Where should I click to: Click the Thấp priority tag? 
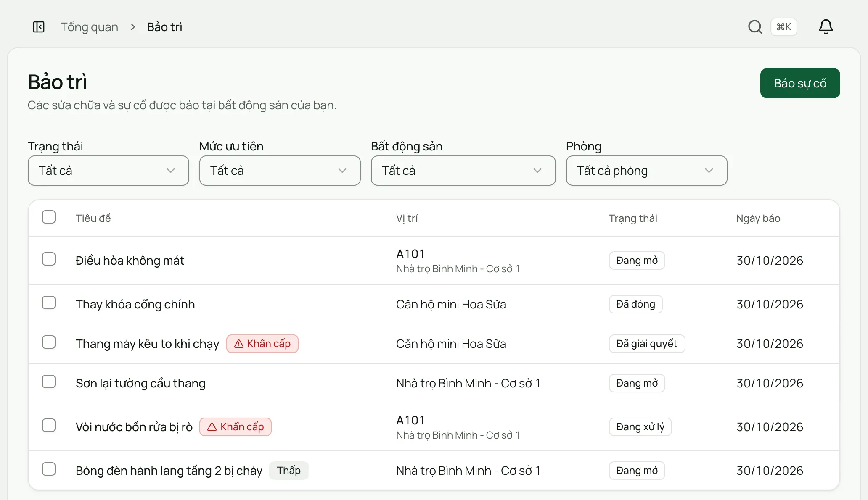289,471
